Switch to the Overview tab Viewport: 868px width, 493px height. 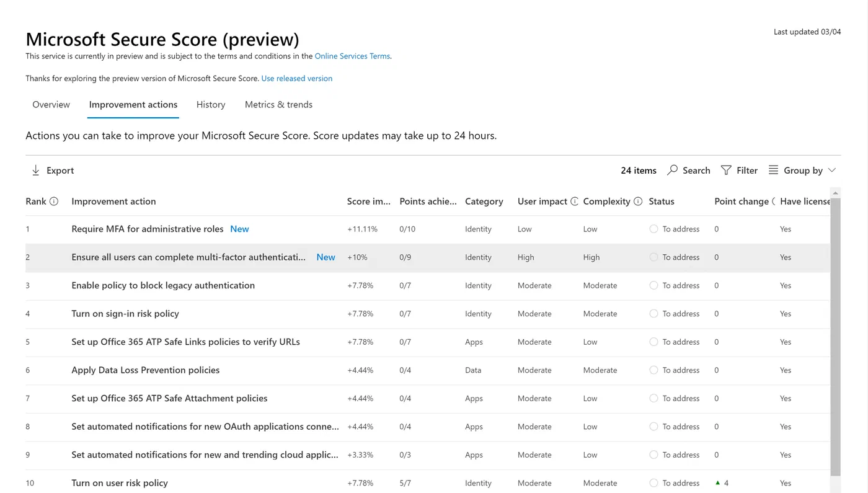(x=51, y=104)
